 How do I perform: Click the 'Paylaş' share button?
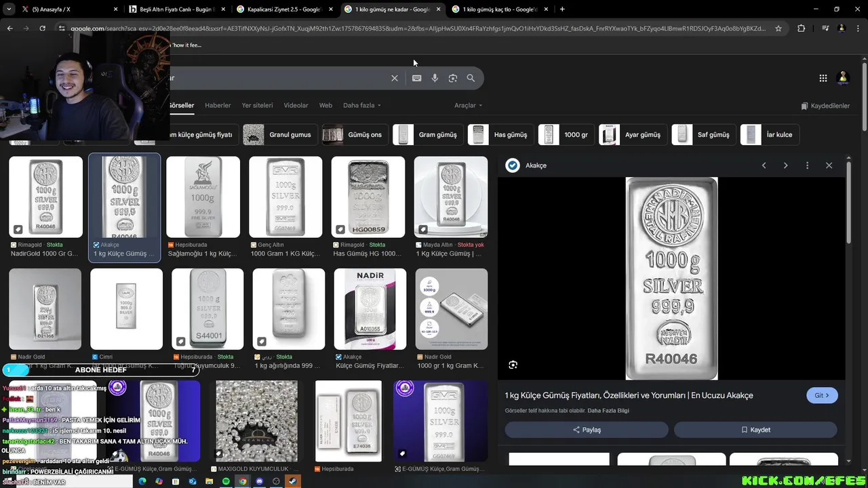(587, 430)
